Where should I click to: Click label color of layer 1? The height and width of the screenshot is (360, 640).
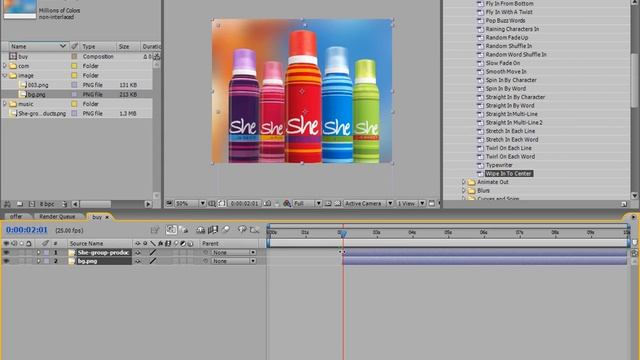47,253
